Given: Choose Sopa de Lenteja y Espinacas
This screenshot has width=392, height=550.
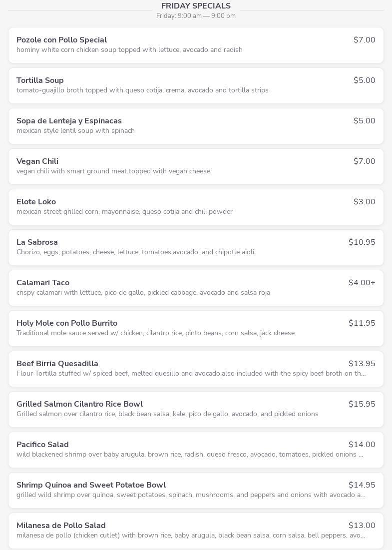Looking at the screenshot, I should pyautogui.click(x=69, y=121).
